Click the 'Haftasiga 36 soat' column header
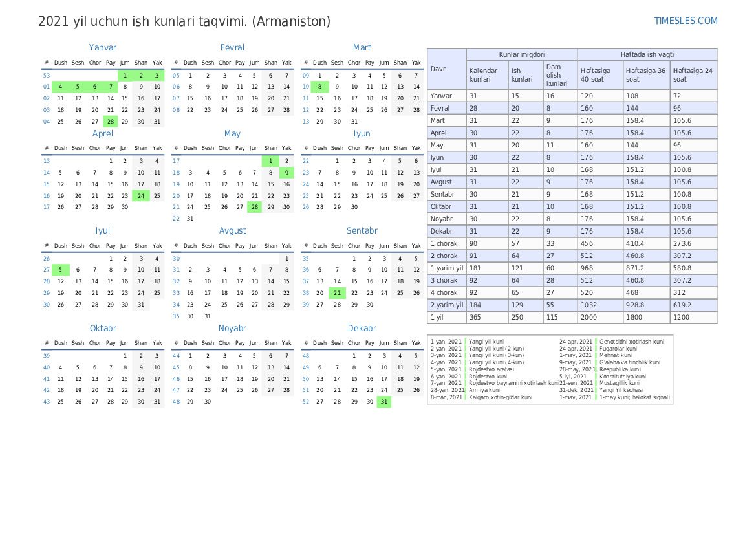Screen dimensions: 756x535 pos(646,75)
